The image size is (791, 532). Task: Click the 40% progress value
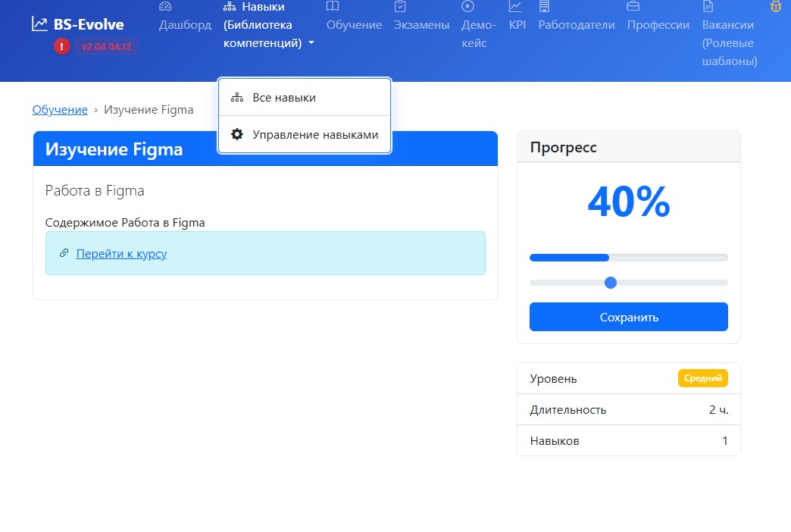point(629,202)
